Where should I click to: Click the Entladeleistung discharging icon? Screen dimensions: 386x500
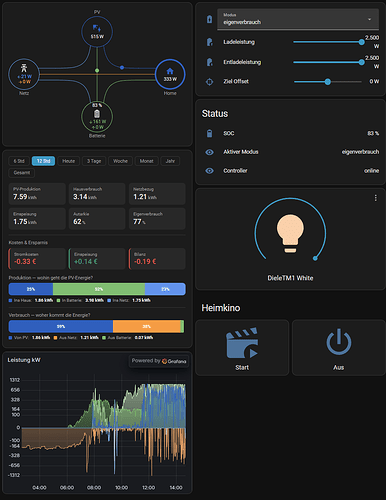[209, 62]
